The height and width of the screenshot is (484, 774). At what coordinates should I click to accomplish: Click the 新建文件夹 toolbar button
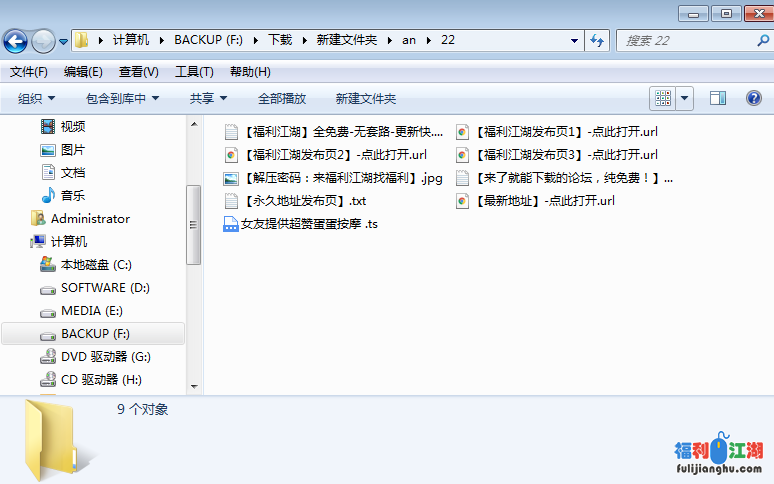[x=365, y=98]
